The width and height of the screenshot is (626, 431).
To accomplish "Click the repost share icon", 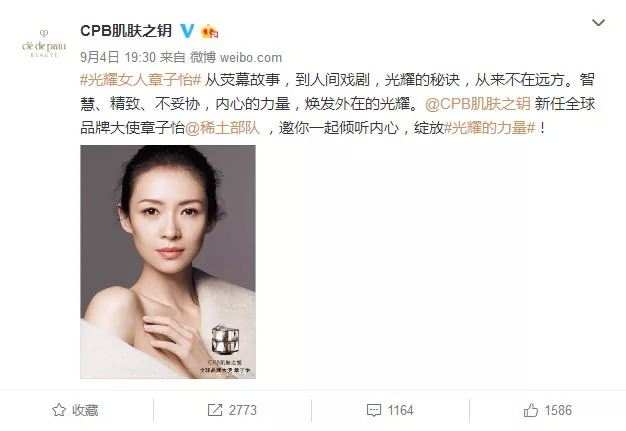I will (215, 410).
